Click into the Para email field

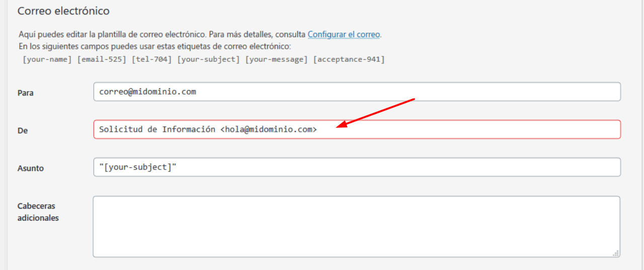357,92
